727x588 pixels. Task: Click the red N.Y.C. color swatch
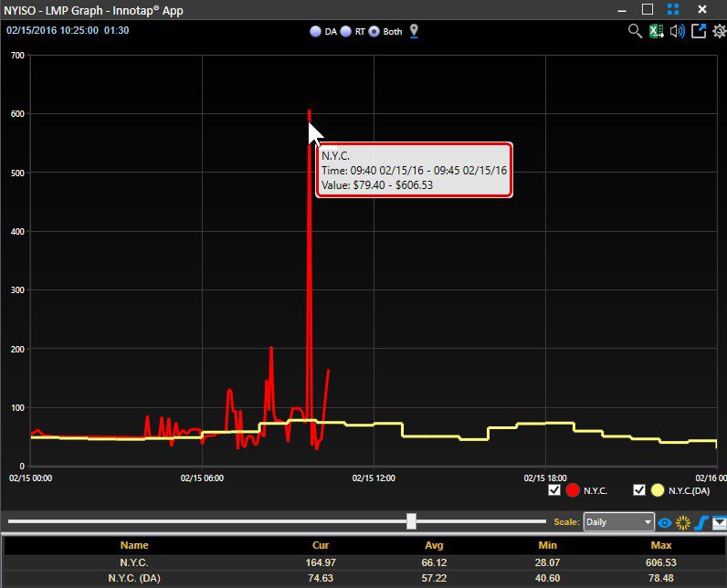572,490
